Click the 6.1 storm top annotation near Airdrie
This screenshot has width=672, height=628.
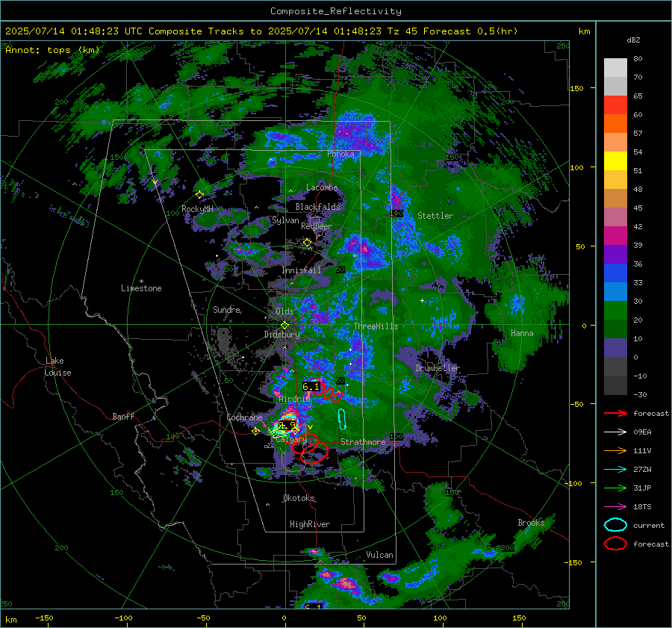(x=311, y=386)
